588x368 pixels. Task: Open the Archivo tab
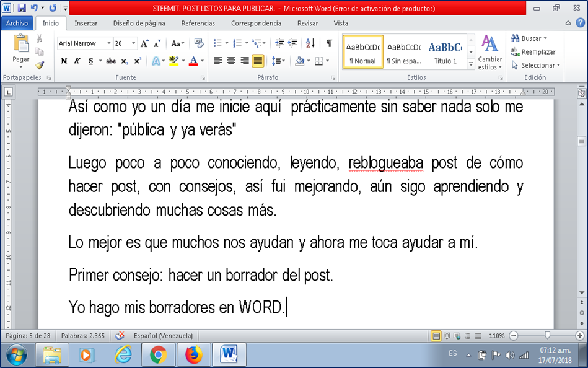(x=17, y=24)
